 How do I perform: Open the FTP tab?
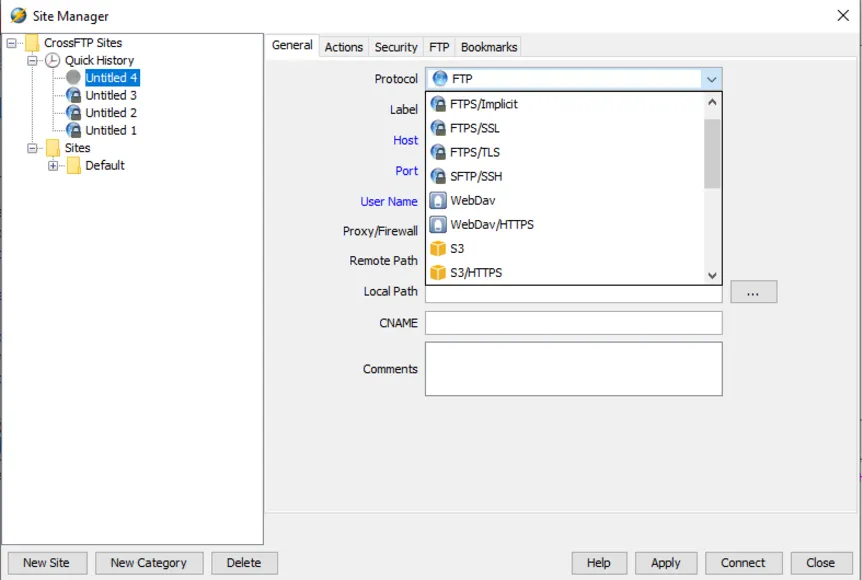[x=439, y=47]
